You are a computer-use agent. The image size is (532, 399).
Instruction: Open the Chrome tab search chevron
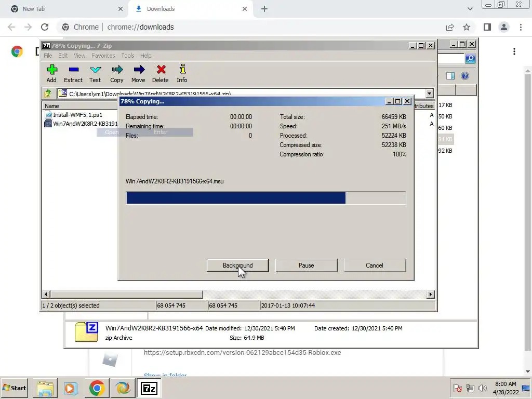click(x=470, y=9)
